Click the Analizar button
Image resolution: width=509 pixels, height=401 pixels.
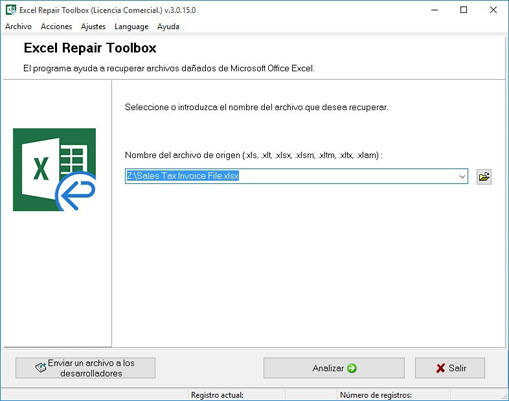(334, 368)
